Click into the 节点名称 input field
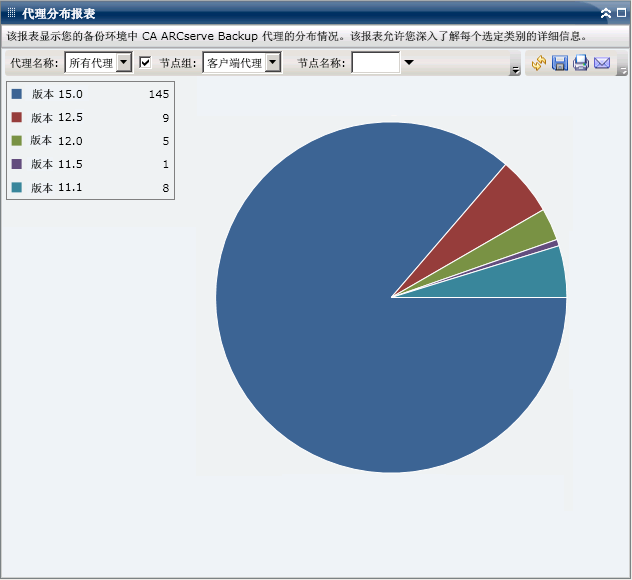632x580 pixels. click(x=376, y=62)
